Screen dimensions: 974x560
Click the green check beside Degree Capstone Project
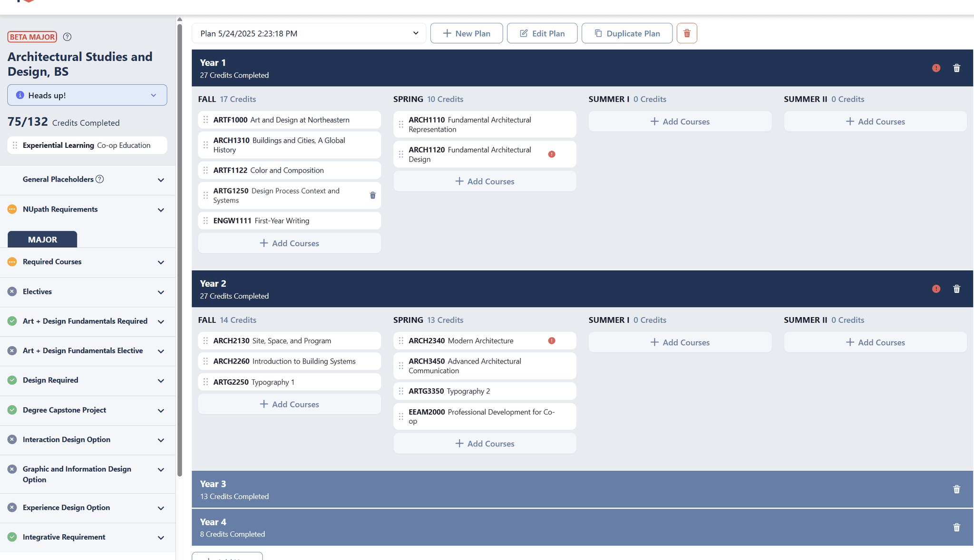point(12,410)
